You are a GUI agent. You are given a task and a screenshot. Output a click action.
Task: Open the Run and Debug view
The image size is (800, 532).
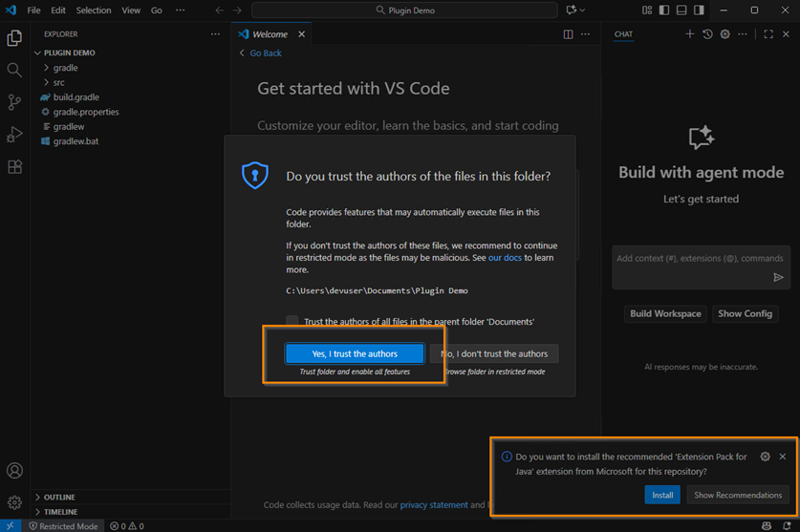pos(14,135)
